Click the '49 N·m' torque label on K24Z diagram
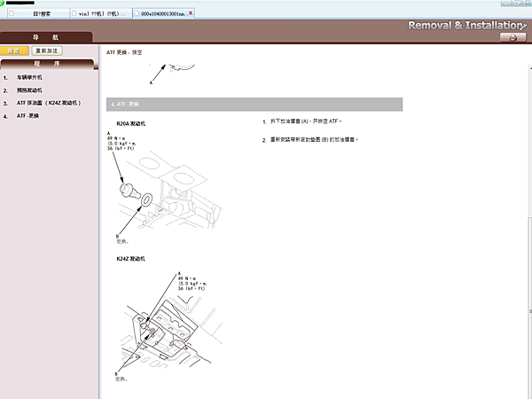Image resolution: width=532 pixels, height=399 pixels. click(187, 278)
